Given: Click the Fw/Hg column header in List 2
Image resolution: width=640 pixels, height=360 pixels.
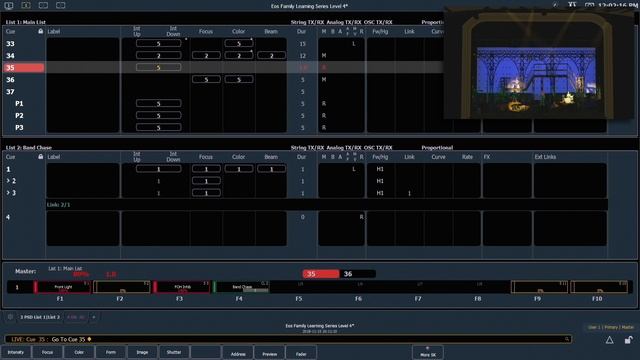Looking at the screenshot, I should pos(380,157).
